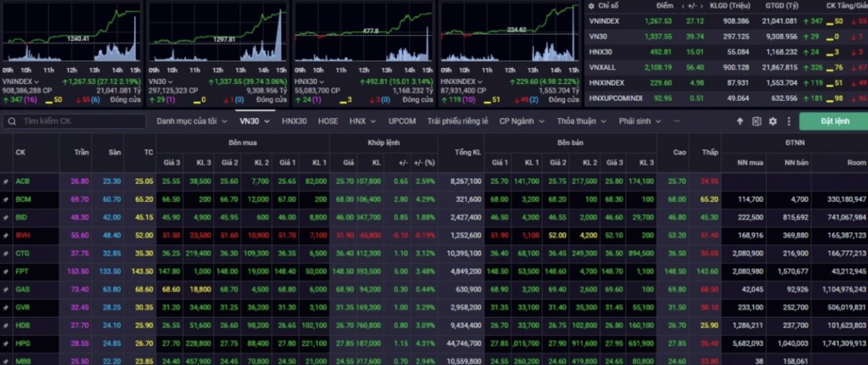Screen dimensions: 868x365
Task: Pin the BID row
Action: coord(6,217)
